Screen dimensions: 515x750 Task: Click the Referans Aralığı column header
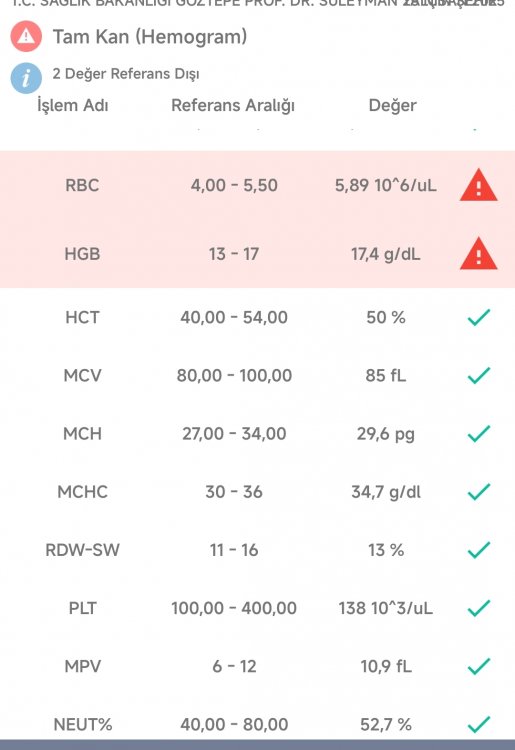coord(233,105)
